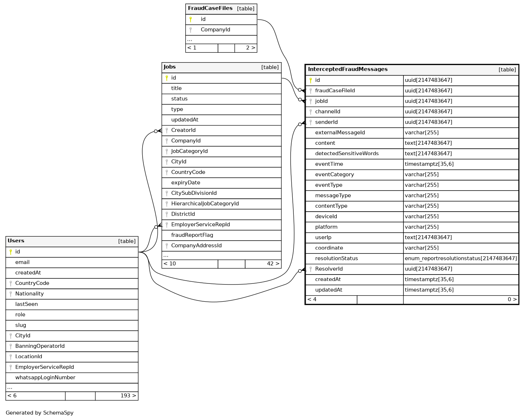Click the foreign key icon next to ResolverId
Viewport: 525px width, 420px height.
pos(311,269)
